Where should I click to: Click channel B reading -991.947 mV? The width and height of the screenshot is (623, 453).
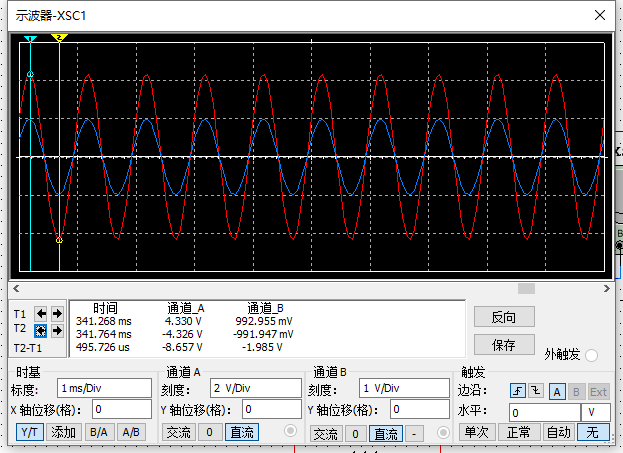263,334
